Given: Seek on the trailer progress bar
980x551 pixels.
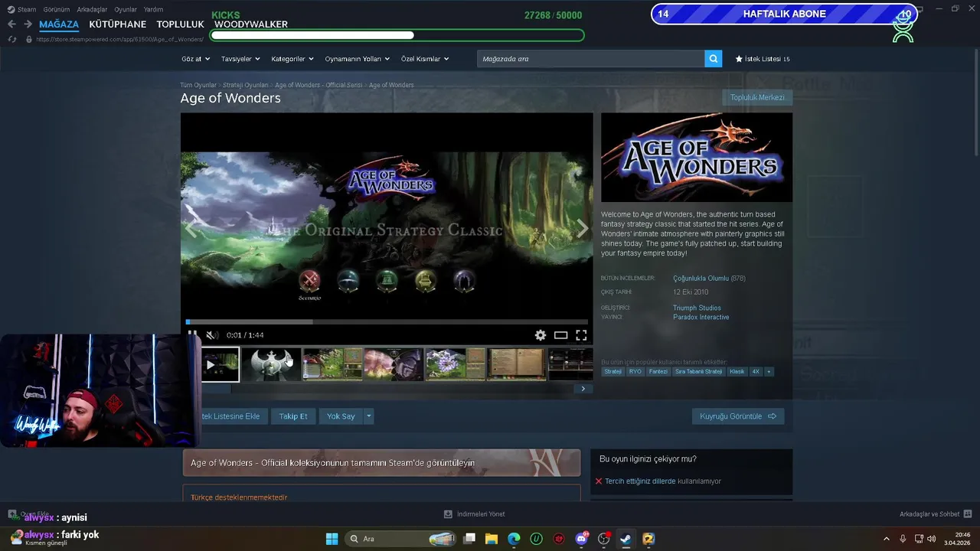Looking at the screenshot, I should tap(387, 322).
